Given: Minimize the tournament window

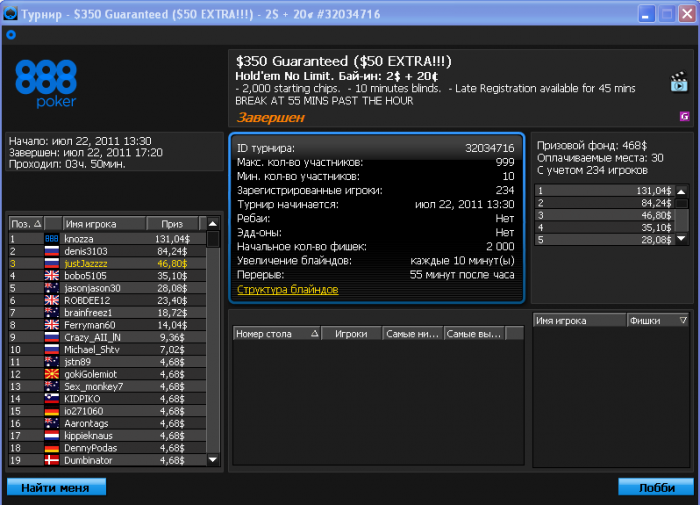Looking at the screenshot, I should tap(646, 13).
